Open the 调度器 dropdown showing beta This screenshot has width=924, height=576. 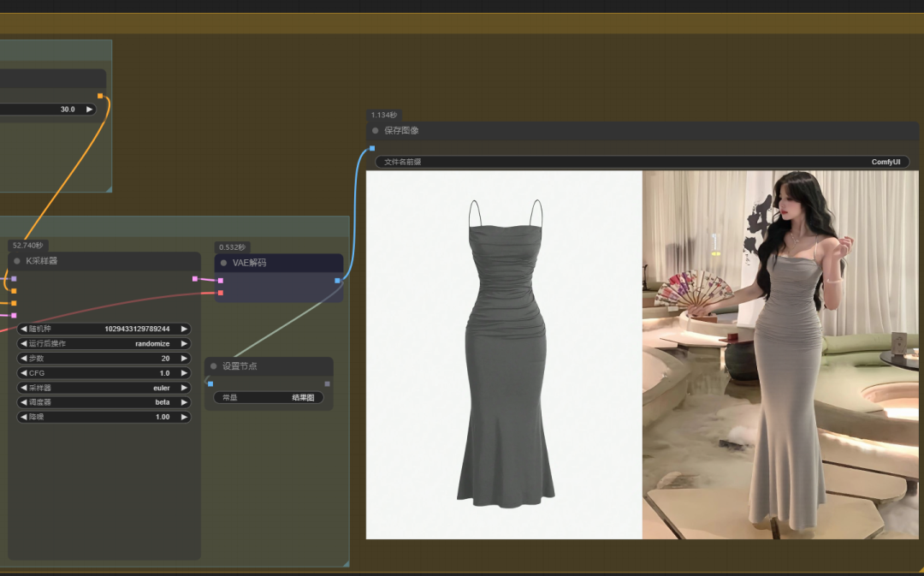click(103, 402)
